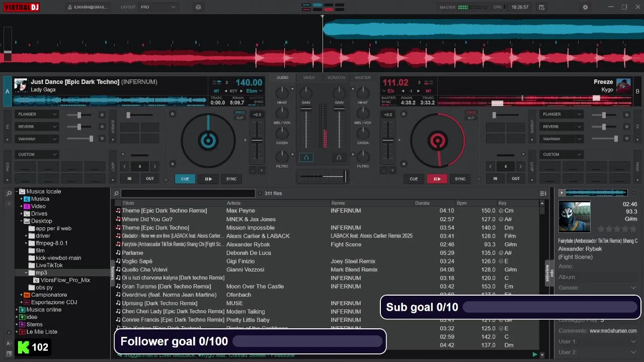This screenshot has width=644, height=362.
Task: Switch mixer to VIDEO tab
Action: point(309,77)
